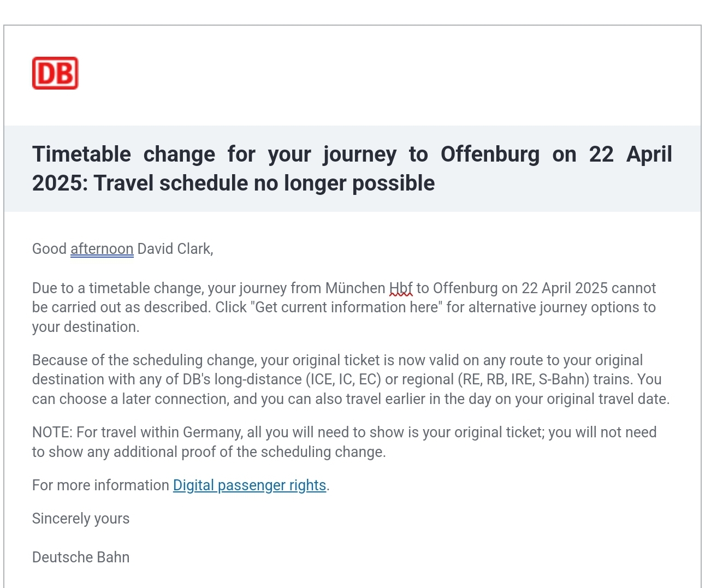
Task: Click the name David Clark in greeting
Action: pos(174,249)
